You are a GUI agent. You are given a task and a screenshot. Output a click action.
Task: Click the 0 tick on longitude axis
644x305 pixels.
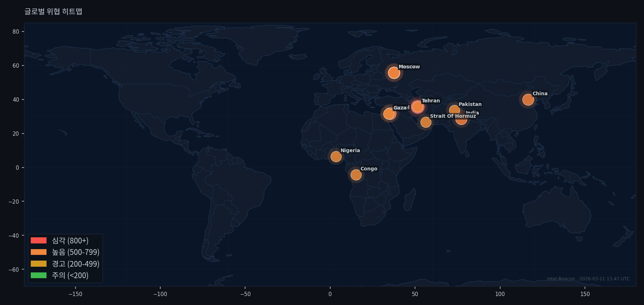(x=330, y=294)
